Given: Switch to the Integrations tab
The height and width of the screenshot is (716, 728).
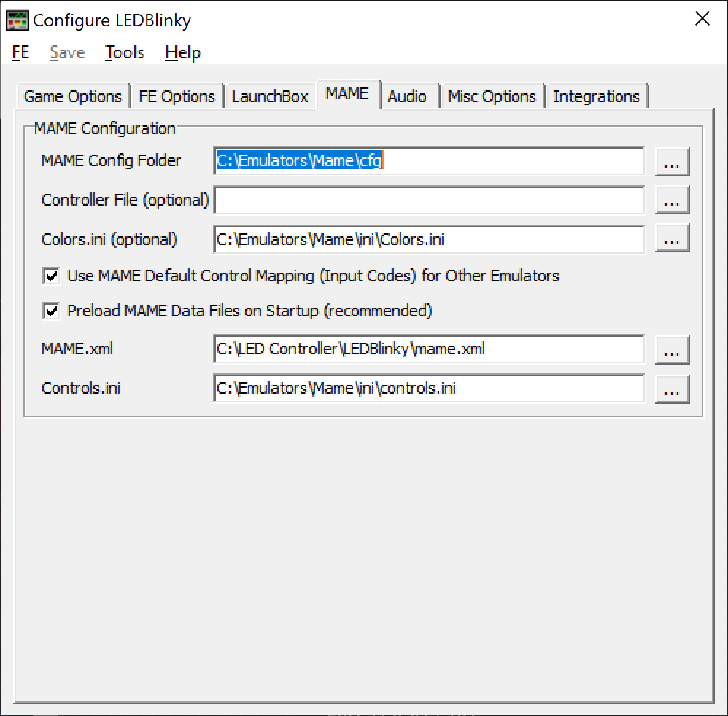Looking at the screenshot, I should (x=597, y=96).
